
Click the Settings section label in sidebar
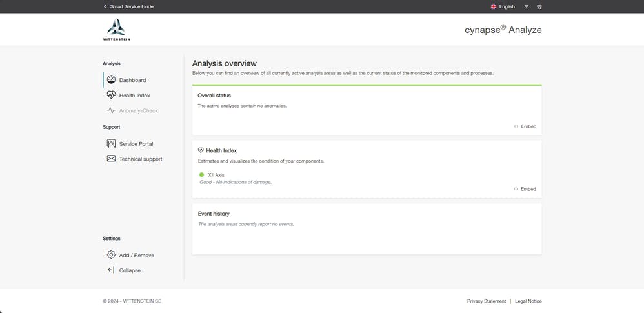tap(111, 238)
